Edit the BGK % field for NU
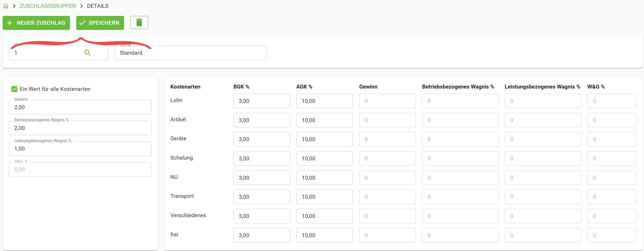Screen dimensions: 644x251 pyautogui.click(x=261, y=178)
